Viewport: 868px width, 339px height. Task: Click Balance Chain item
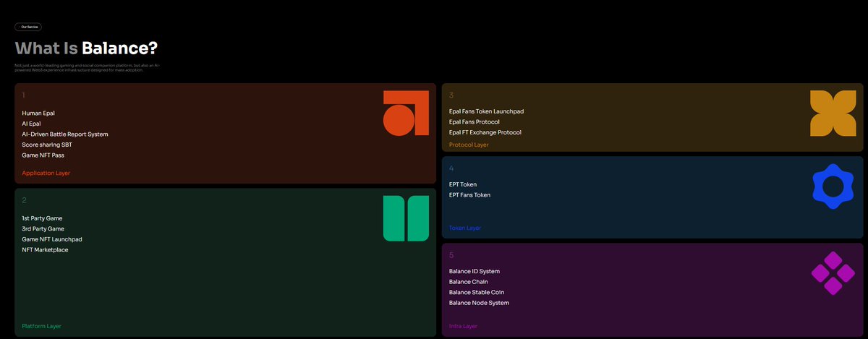(469, 282)
